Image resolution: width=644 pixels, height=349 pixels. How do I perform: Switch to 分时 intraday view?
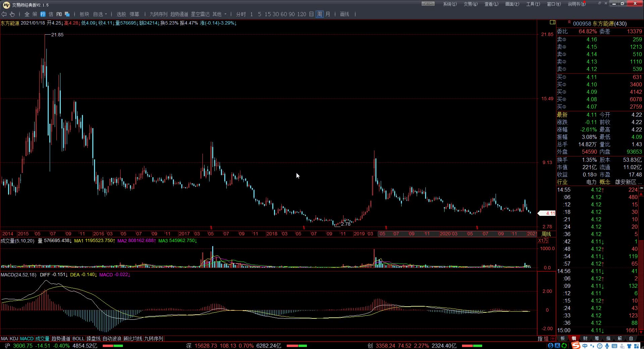coord(241,14)
